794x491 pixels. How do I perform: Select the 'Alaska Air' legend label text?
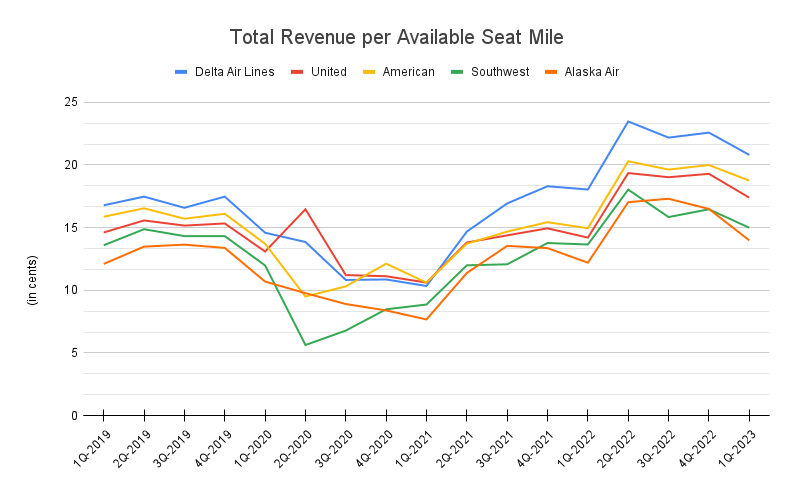[591, 72]
